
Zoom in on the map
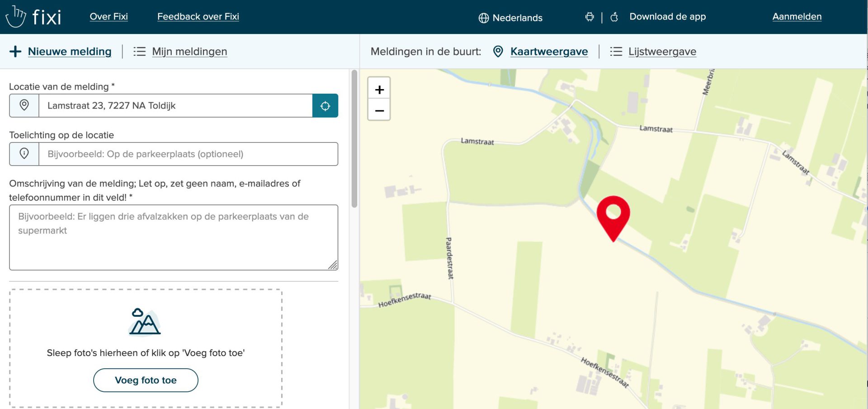[379, 90]
